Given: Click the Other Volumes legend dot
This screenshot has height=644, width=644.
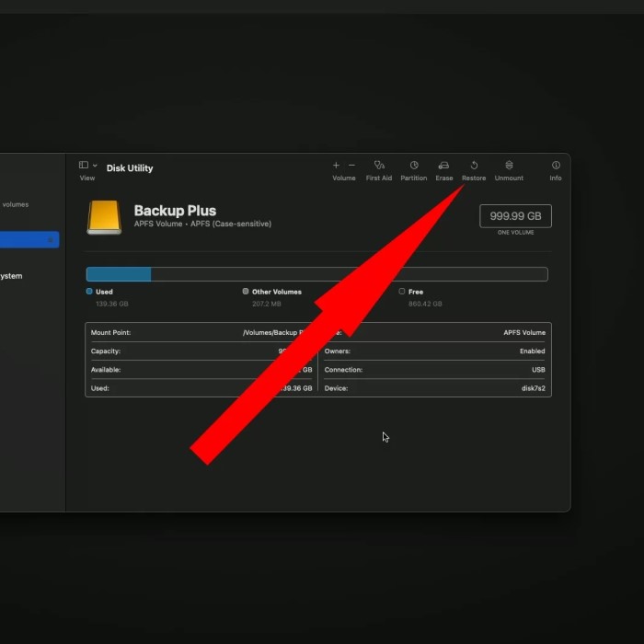Looking at the screenshot, I should pos(246,292).
